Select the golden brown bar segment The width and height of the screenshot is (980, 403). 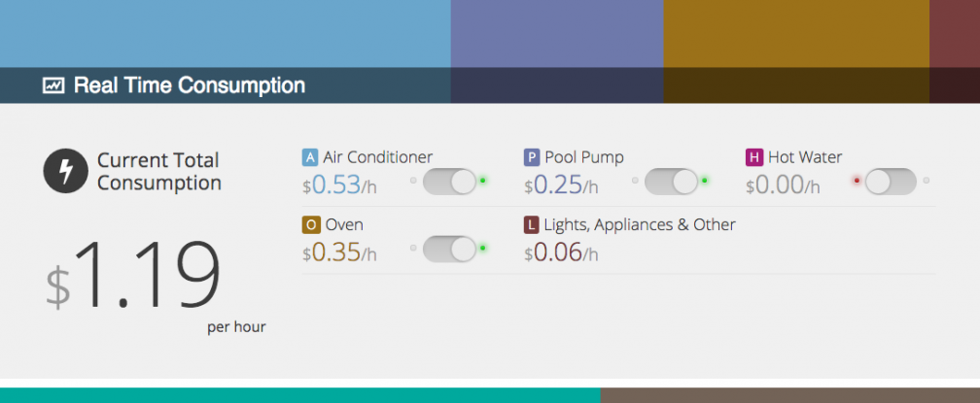point(796,34)
